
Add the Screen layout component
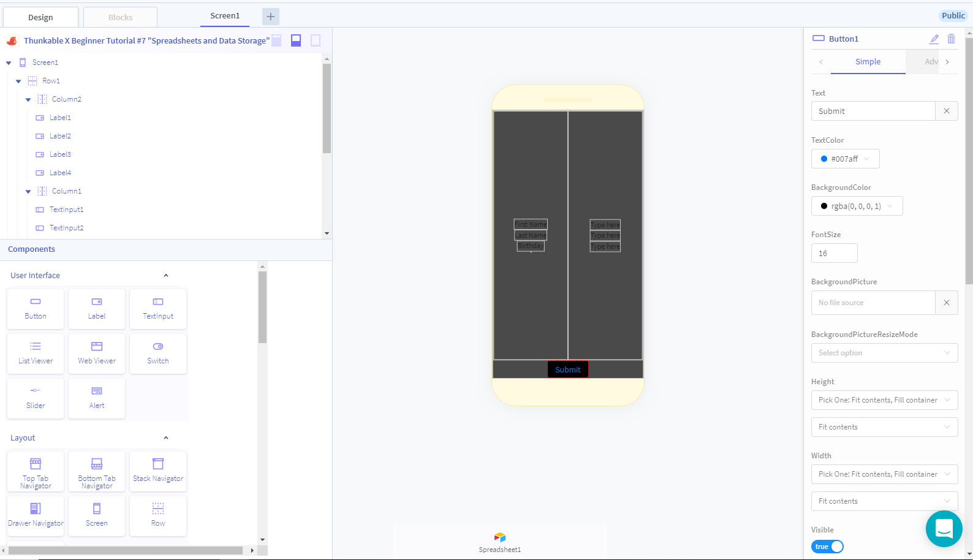coord(97,516)
